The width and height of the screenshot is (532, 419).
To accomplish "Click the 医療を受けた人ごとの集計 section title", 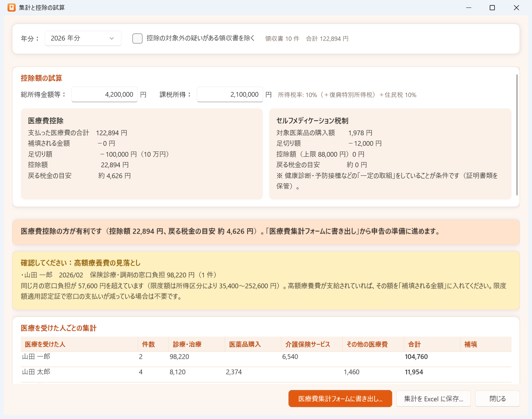I will coord(59,328).
